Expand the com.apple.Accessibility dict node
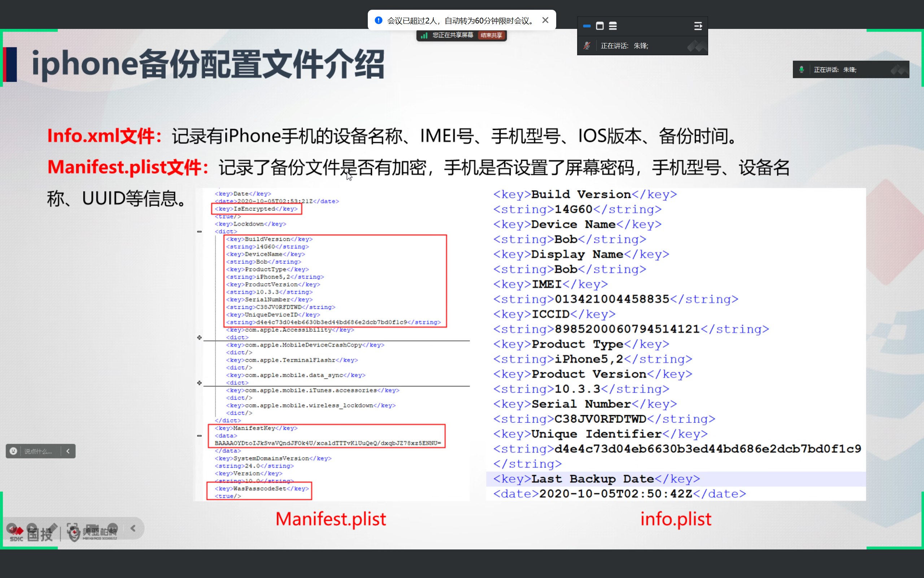 tap(199, 337)
